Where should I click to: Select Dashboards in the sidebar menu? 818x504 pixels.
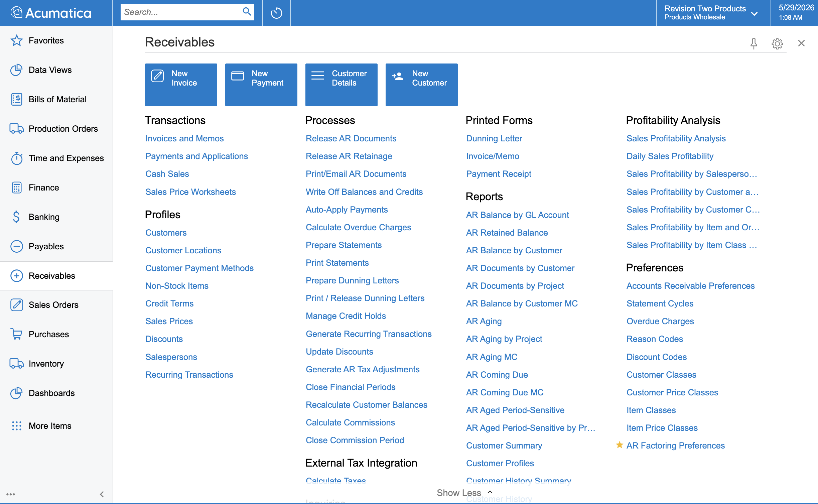[52, 393]
